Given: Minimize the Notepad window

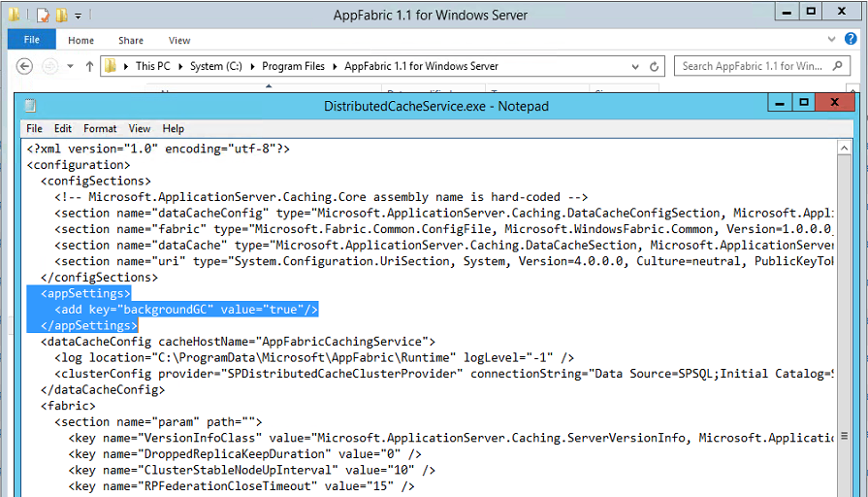Looking at the screenshot, I should [780, 103].
